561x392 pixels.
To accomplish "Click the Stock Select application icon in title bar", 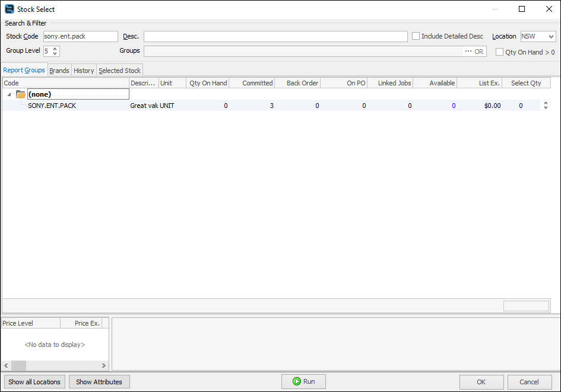I will click(x=8, y=9).
